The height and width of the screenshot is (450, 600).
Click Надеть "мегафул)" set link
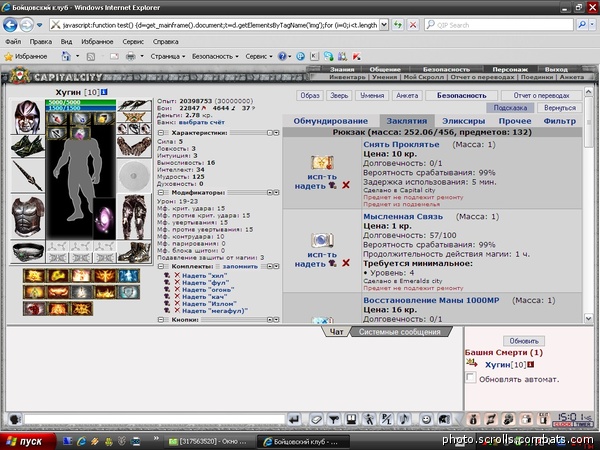[x=215, y=311]
